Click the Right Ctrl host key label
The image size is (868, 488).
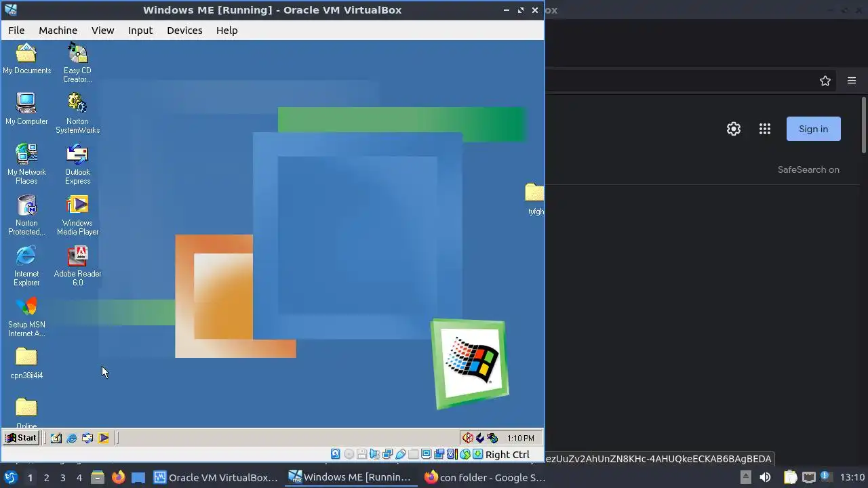coord(507,455)
